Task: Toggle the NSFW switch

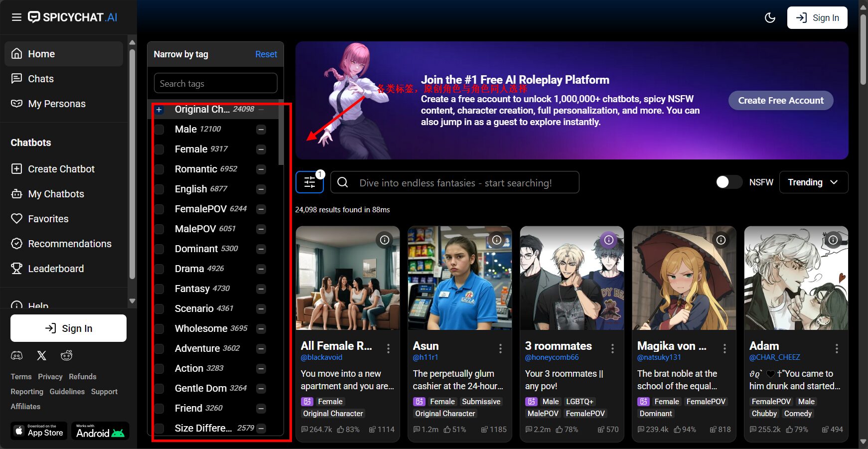Action: pyautogui.click(x=728, y=182)
